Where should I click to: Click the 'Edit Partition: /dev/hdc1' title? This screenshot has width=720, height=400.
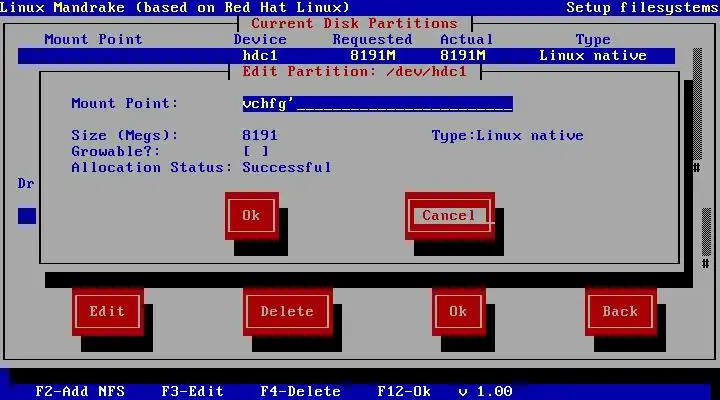pos(354,72)
